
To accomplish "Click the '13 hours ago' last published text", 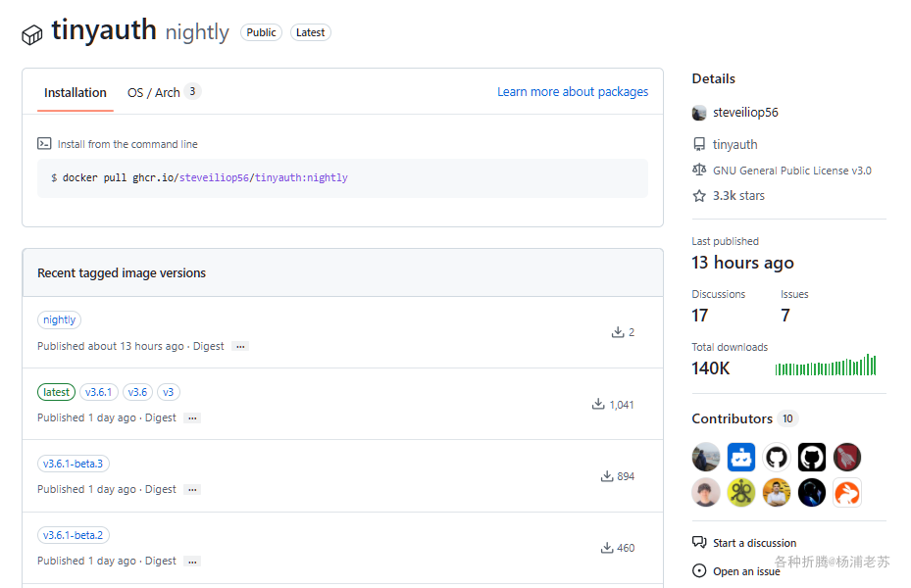I will pyautogui.click(x=742, y=263).
